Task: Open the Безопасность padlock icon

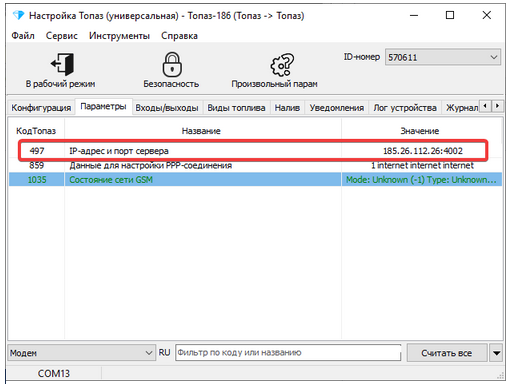Action: [x=172, y=64]
